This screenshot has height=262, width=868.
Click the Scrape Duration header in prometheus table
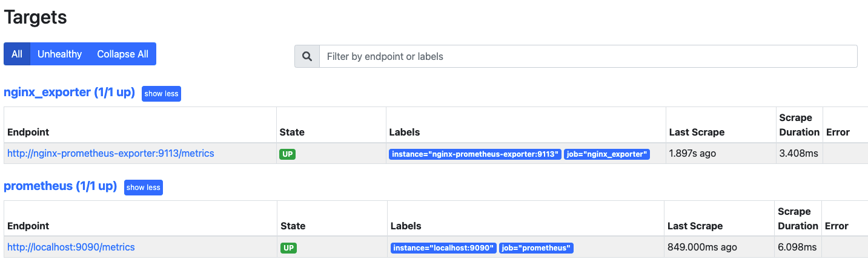[798, 219]
